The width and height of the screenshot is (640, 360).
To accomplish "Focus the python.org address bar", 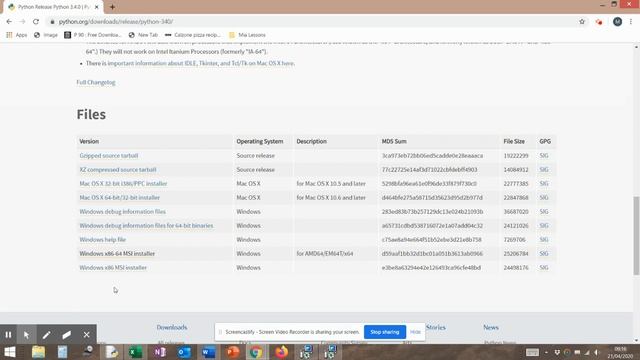I will pyautogui.click(x=310, y=22).
